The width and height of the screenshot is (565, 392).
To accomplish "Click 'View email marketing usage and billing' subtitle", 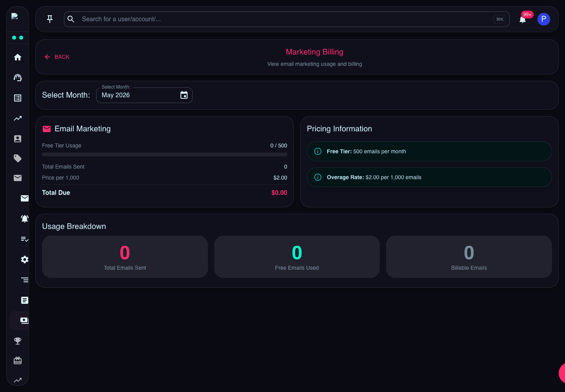I will click(315, 64).
